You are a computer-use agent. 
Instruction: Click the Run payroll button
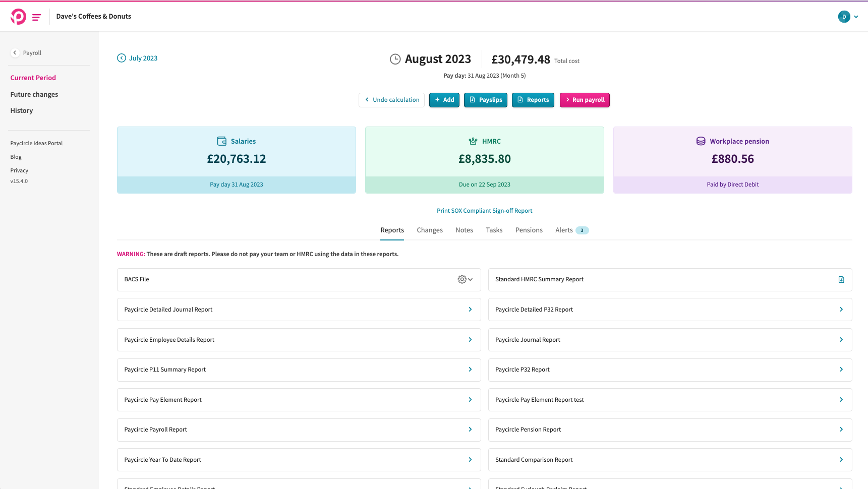click(x=585, y=100)
